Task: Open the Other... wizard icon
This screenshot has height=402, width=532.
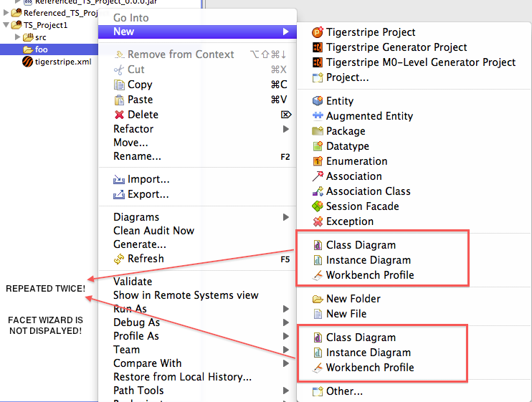Action: (x=318, y=391)
